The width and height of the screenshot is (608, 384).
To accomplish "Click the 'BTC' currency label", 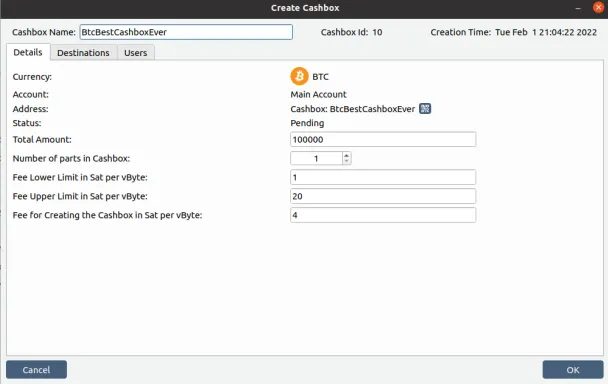I will tap(320, 77).
